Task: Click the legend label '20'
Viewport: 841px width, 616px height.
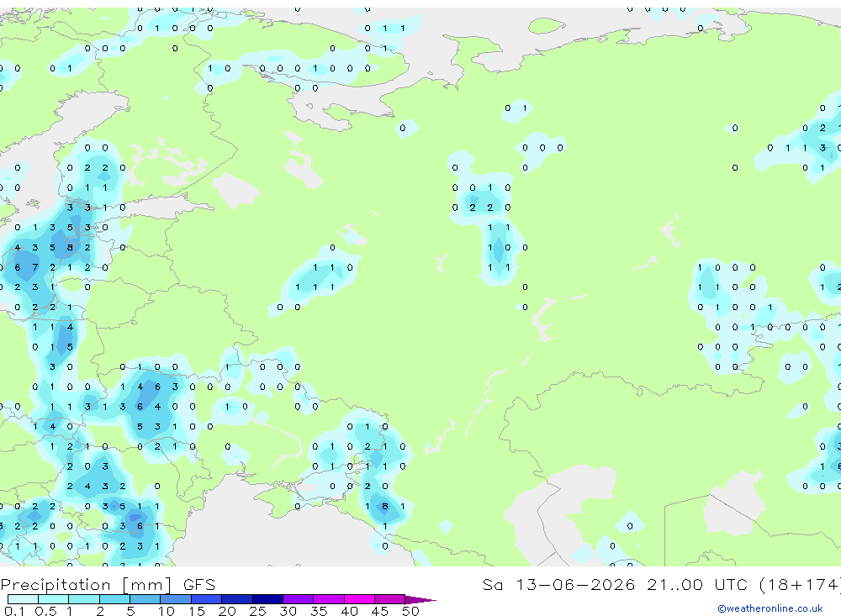Action: point(227,611)
